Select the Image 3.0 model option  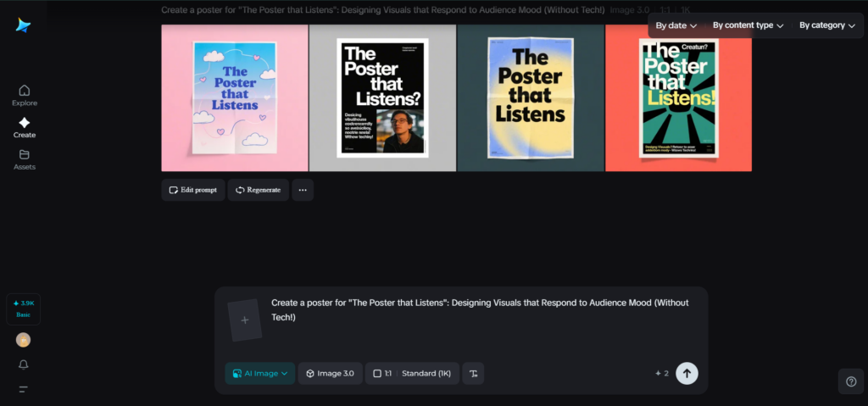[330, 373]
